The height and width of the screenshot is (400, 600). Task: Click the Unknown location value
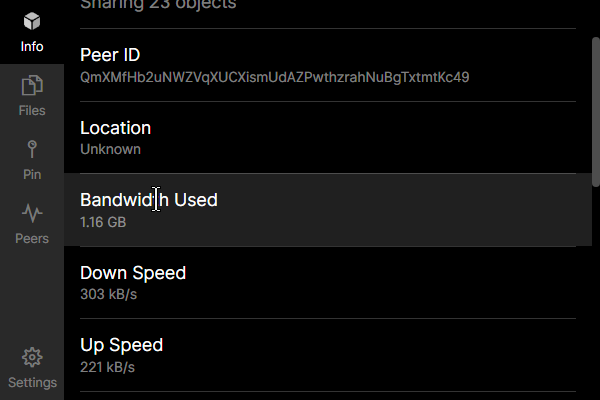[x=110, y=149]
